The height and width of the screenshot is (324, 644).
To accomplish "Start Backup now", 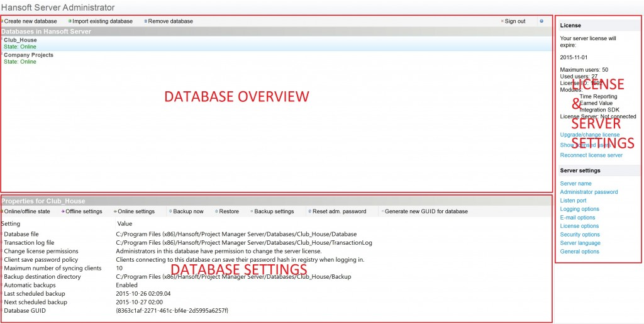I will [x=188, y=211].
